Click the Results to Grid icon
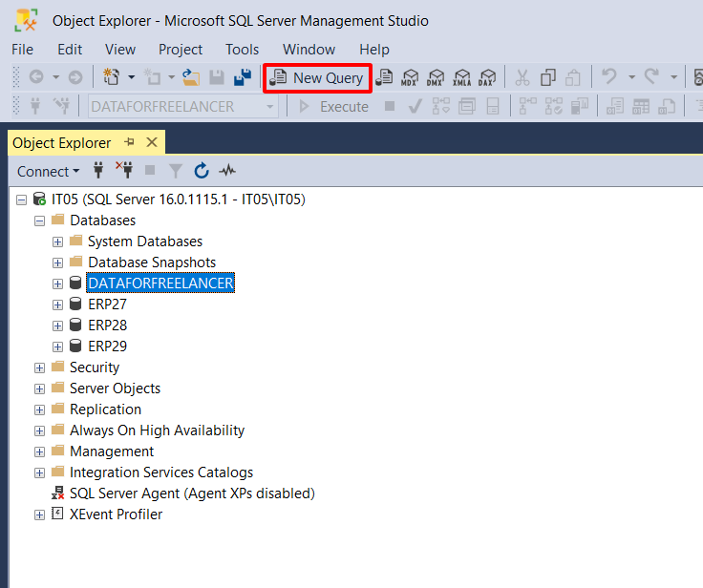Screen dimensions: 703x588 (x=641, y=107)
